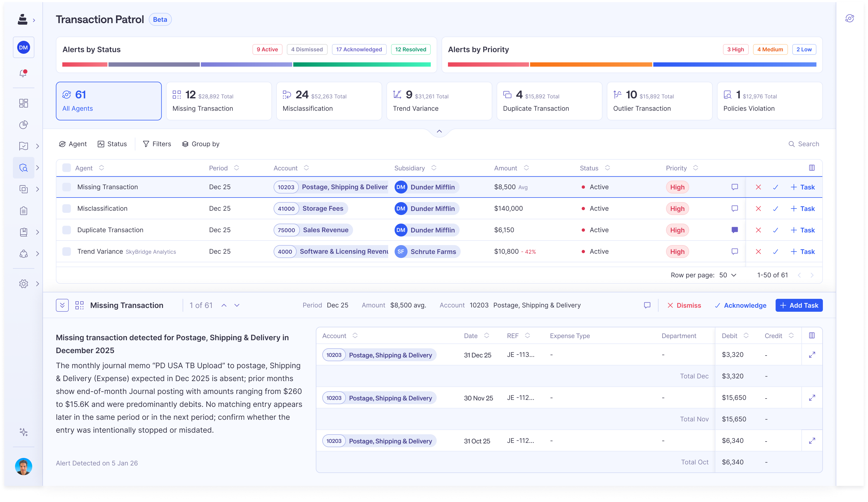Acknowledge the Trend Variance row with checkmark
The image size is (868, 502).
point(775,252)
